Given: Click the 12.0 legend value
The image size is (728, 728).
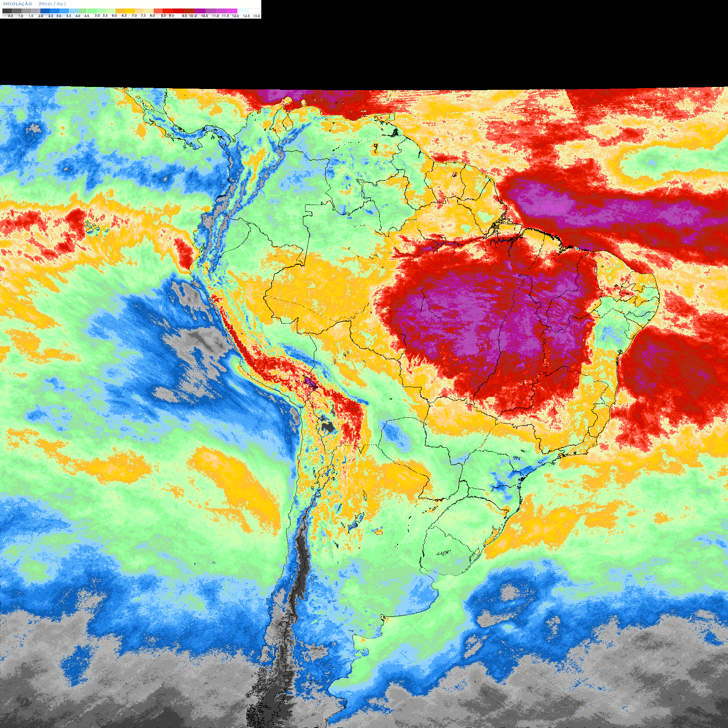Looking at the screenshot, I should tap(236, 16).
